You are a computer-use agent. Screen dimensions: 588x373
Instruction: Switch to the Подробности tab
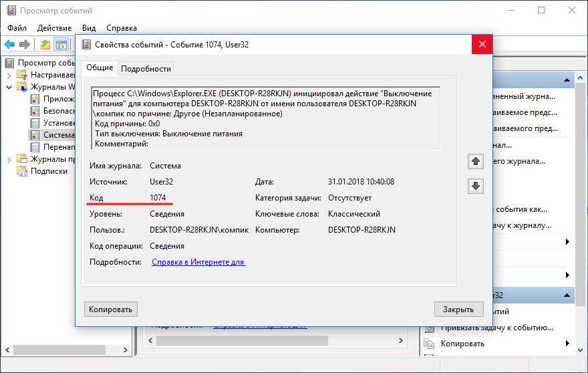tap(146, 68)
